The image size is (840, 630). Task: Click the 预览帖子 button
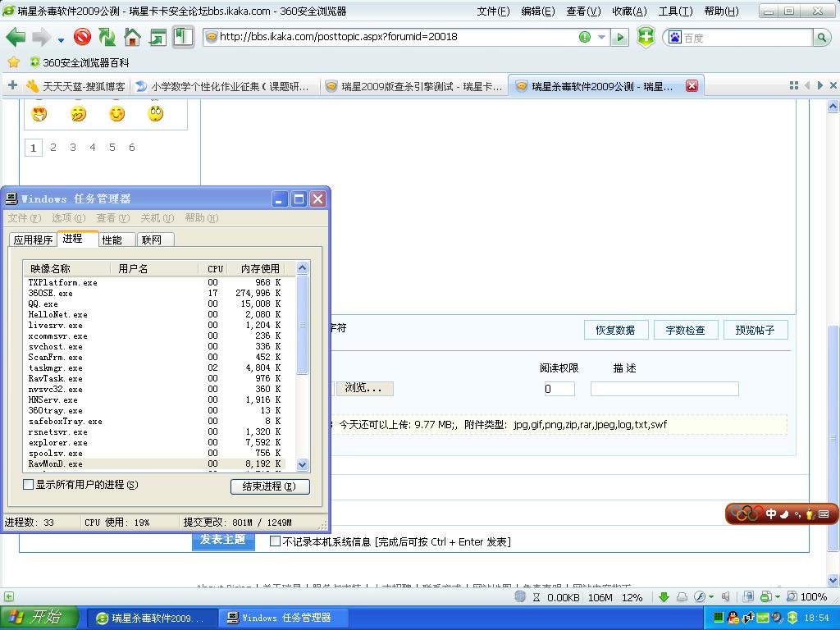(x=756, y=330)
